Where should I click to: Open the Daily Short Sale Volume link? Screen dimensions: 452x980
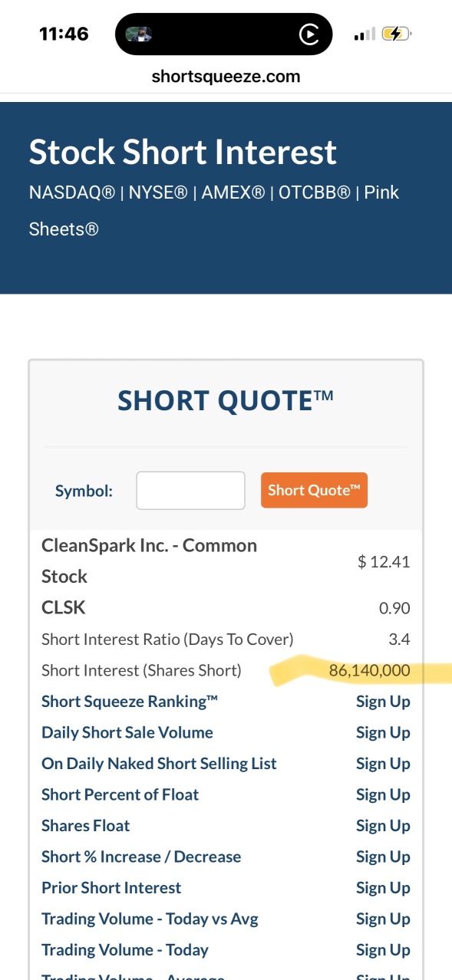[127, 732]
